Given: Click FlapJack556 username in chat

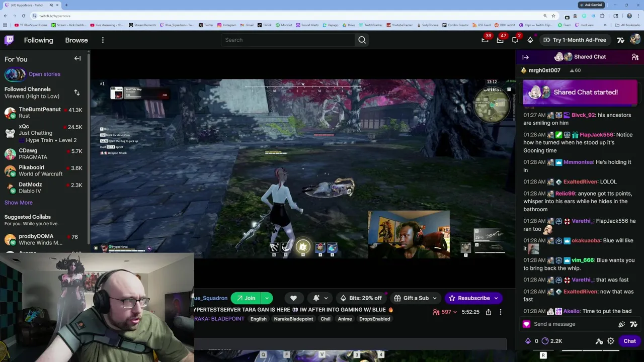Looking at the screenshot, I should [596, 135].
